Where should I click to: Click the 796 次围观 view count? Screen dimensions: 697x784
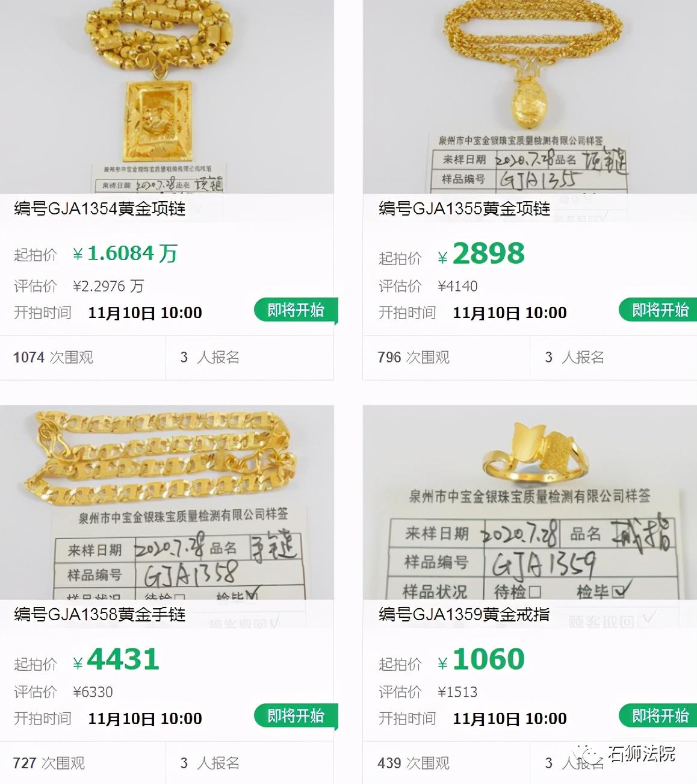coord(414,357)
